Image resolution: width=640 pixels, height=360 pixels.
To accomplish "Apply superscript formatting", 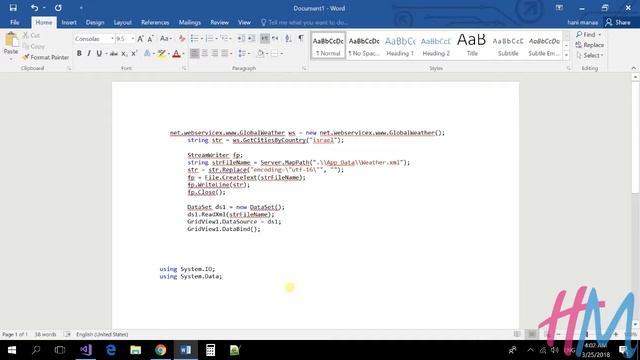I will click(134, 53).
